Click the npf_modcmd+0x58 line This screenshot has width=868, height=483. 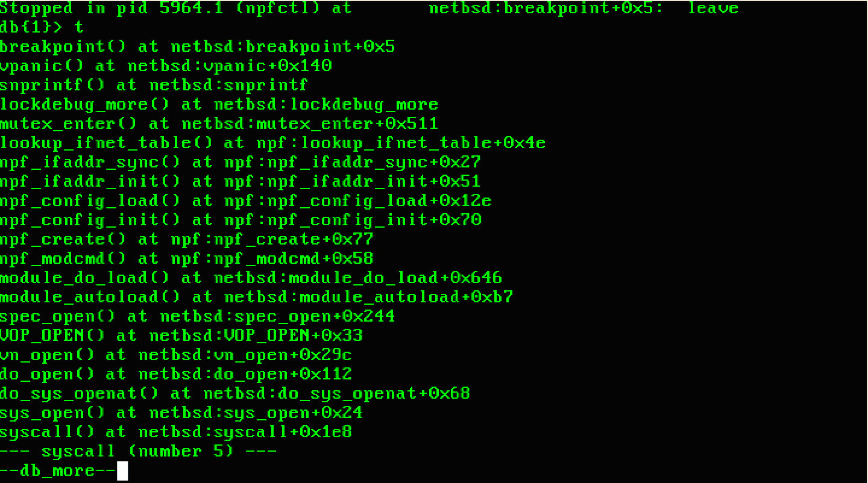coord(187,258)
